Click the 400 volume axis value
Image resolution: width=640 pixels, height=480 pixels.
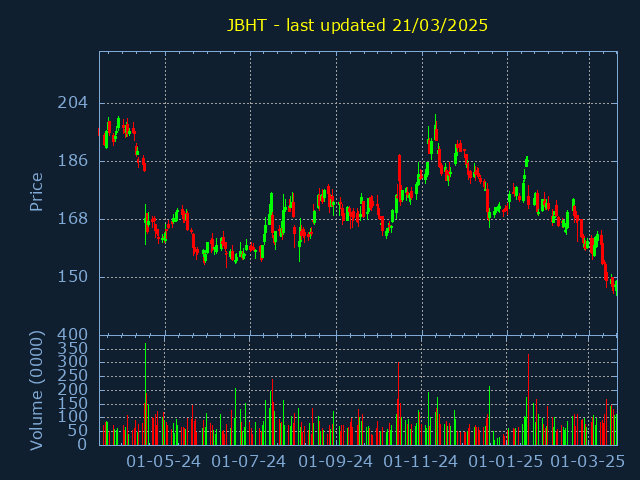coord(72,335)
